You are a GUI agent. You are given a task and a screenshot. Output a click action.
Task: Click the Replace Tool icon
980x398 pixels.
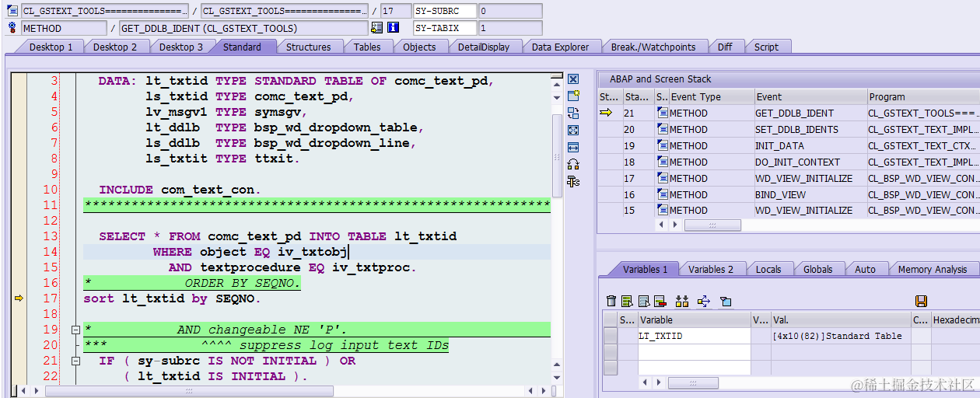click(573, 113)
